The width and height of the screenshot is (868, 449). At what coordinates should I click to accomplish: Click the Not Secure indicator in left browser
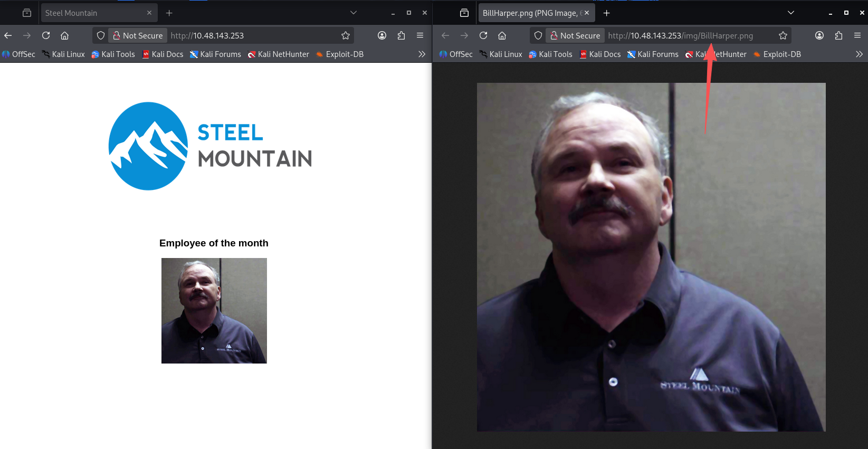pos(138,35)
